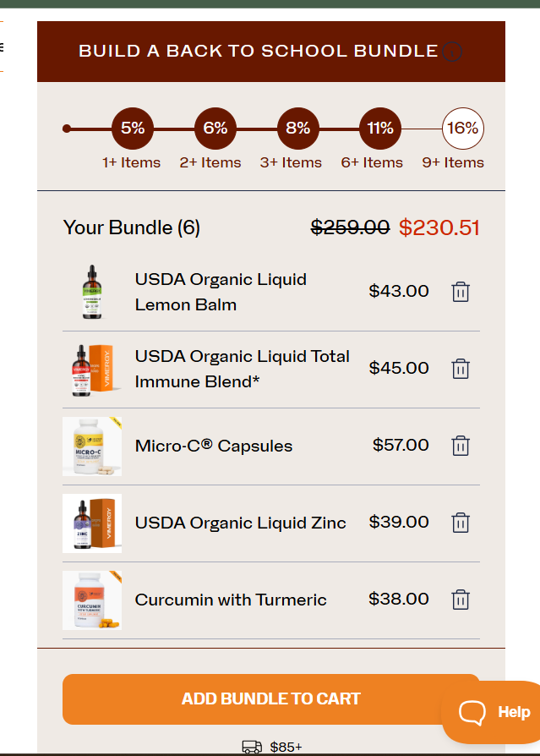Select the 6% discount tier circle
The height and width of the screenshot is (756, 540).
pyautogui.click(x=215, y=129)
